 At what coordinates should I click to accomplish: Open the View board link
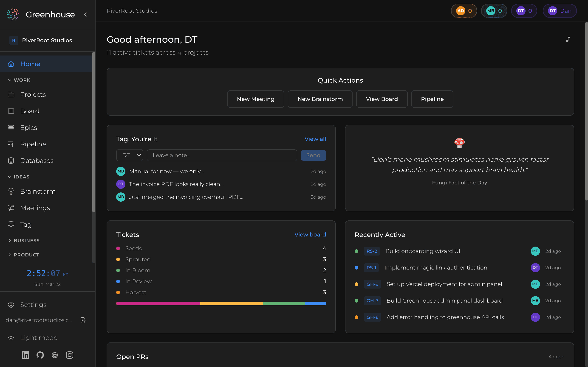pyautogui.click(x=310, y=234)
